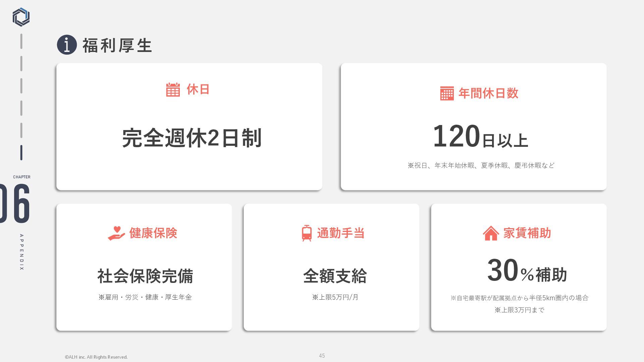Screen dimensions: 644x362
Task: Click the note ※祝日、年末年始休暇、夏季休暇
Action: [x=481, y=165]
